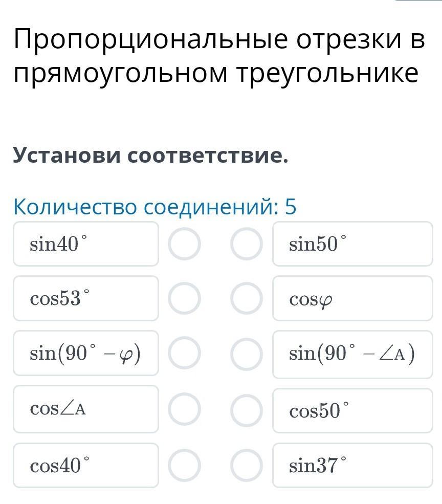This screenshot has width=442, height=504.
Task: Click the cos53° answer card
Action: (86, 298)
